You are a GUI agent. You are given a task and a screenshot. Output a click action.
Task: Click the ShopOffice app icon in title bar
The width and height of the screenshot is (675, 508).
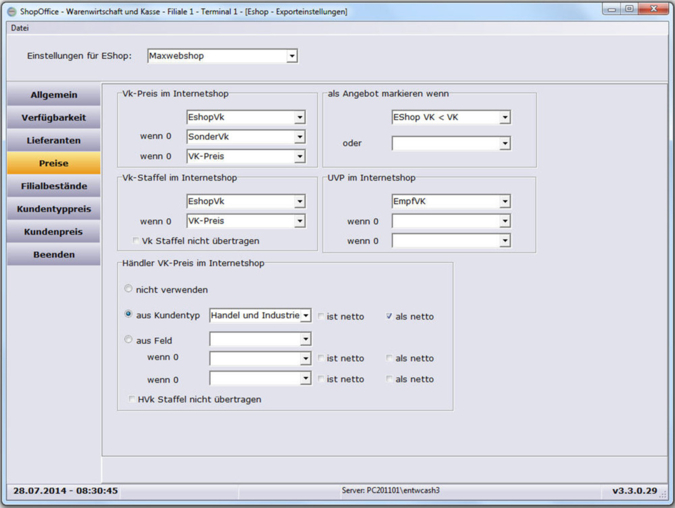click(11, 11)
